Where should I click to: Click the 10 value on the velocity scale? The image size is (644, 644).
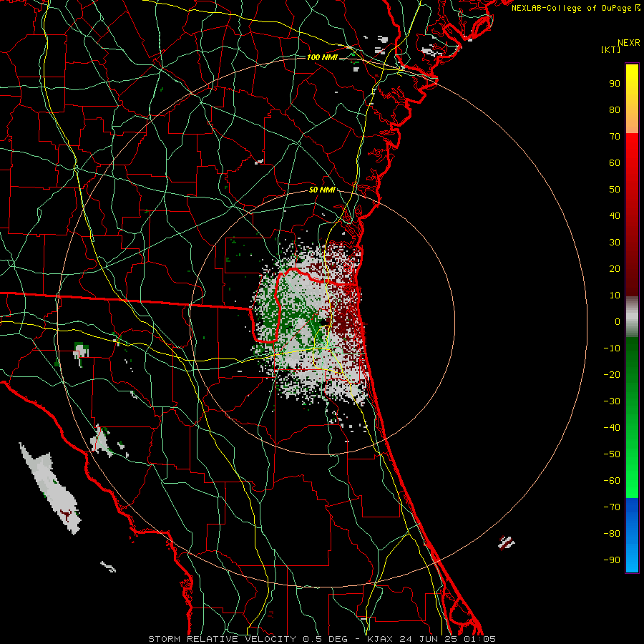pos(615,296)
